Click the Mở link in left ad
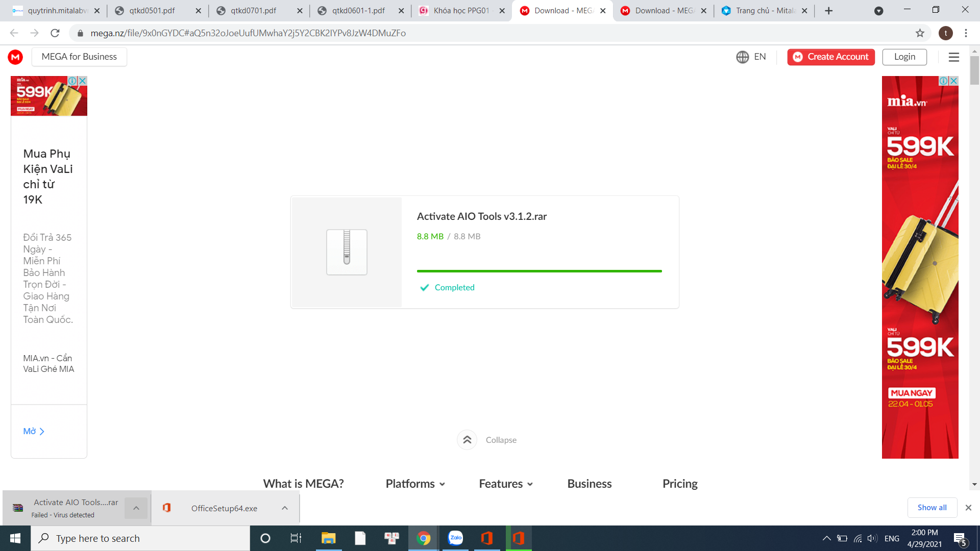This screenshot has height=551, width=980. click(x=34, y=431)
